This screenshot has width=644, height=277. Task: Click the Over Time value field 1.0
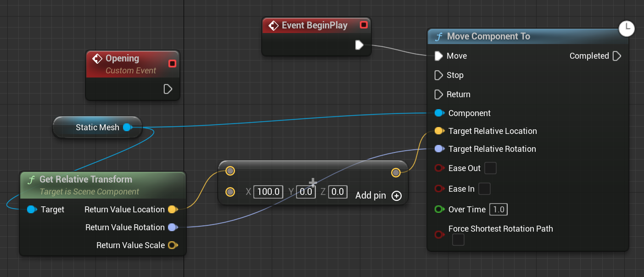pos(498,210)
